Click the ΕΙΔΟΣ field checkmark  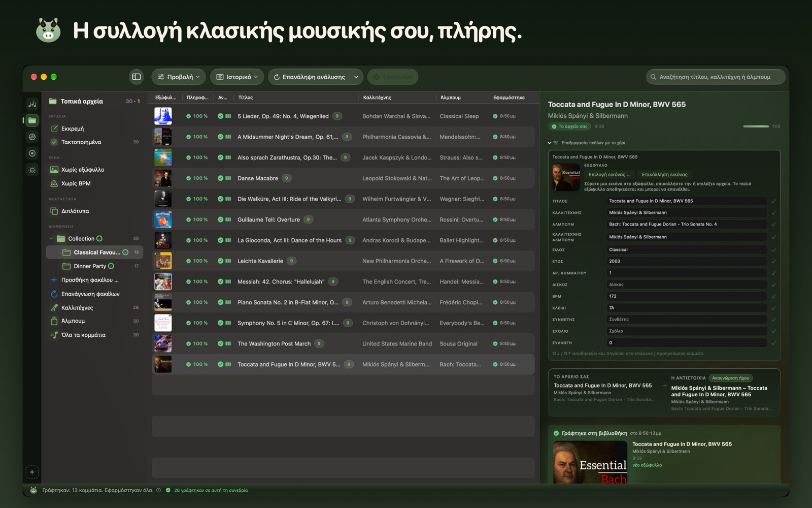click(x=773, y=250)
